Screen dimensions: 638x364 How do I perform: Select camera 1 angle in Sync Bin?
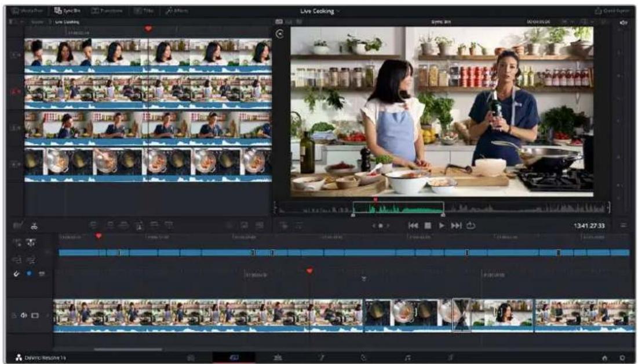pyautogui.click(x=15, y=55)
